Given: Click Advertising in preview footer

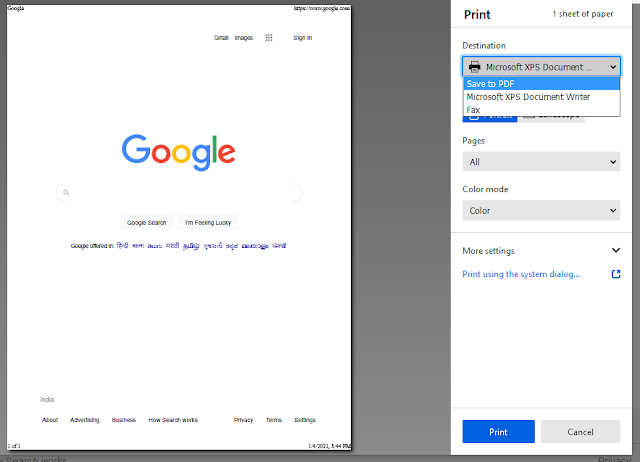Looking at the screenshot, I should [84, 420].
